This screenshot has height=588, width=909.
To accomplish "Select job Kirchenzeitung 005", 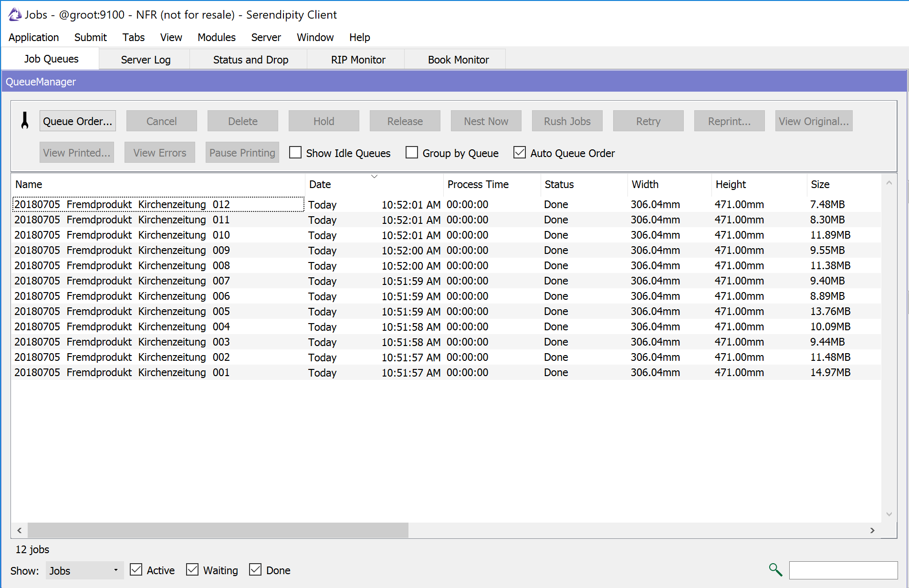I will tap(446, 311).
